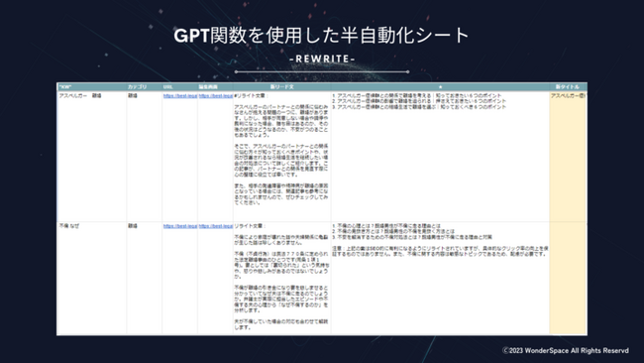Image resolution: width=644 pixels, height=363 pixels.
Task: Select the first row rewritten lead text cell
Action: coord(281,157)
